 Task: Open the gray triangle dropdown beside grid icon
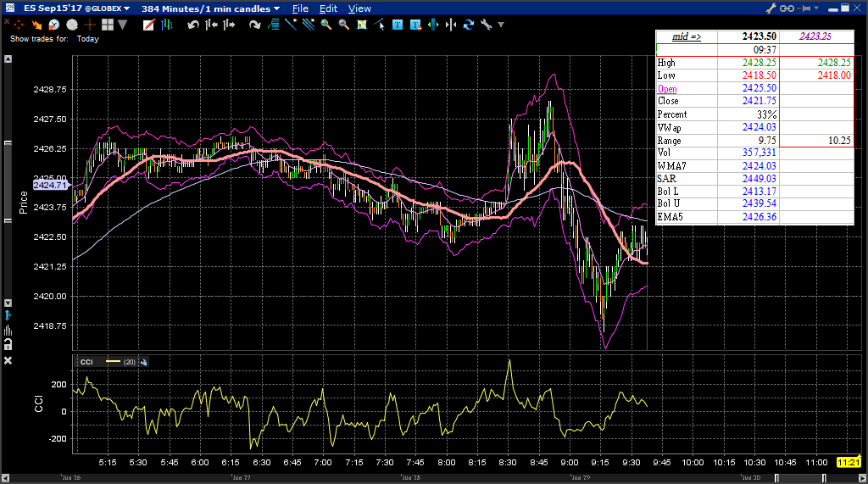[122, 25]
